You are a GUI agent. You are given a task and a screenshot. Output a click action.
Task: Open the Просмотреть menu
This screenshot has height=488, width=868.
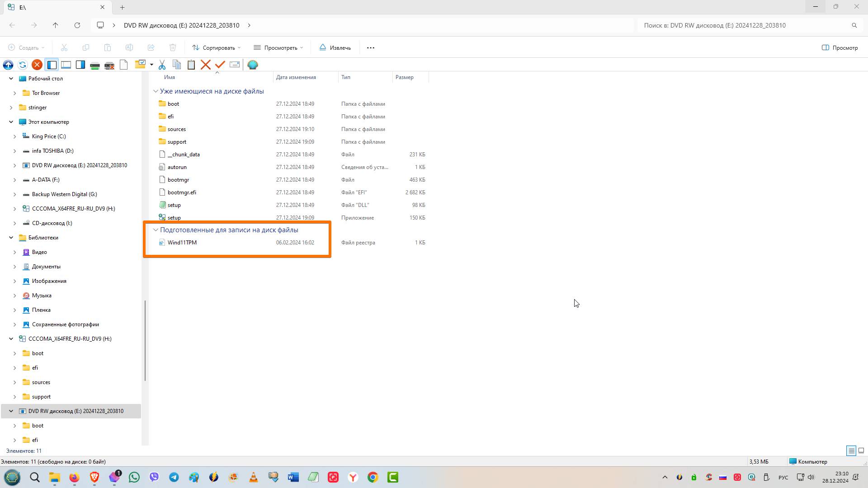pyautogui.click(x=278, y=47)
